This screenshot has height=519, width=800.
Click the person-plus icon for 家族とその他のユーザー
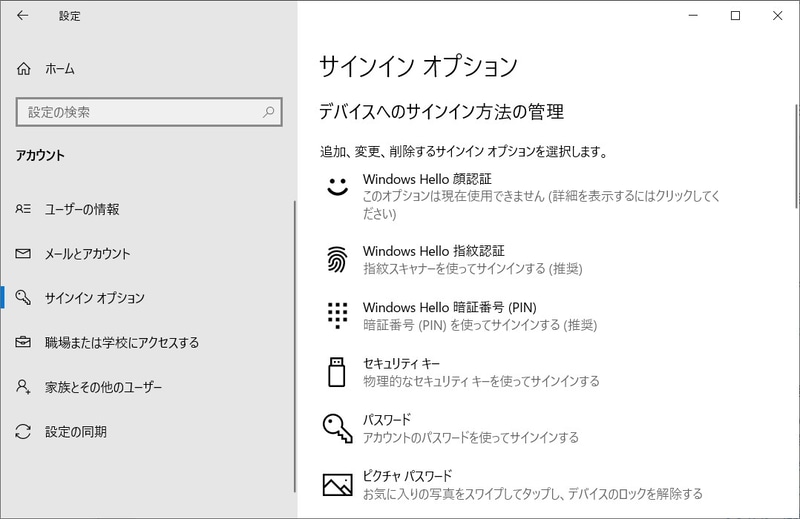[23, 387]
